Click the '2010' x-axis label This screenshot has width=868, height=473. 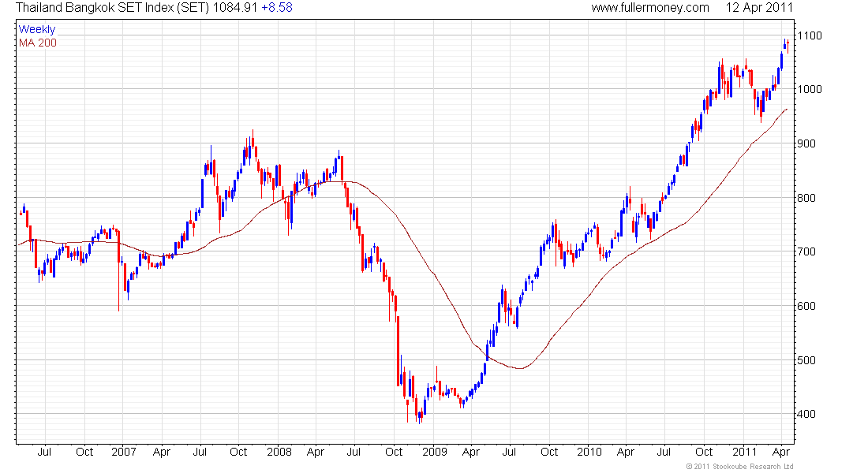pos(589,452)
